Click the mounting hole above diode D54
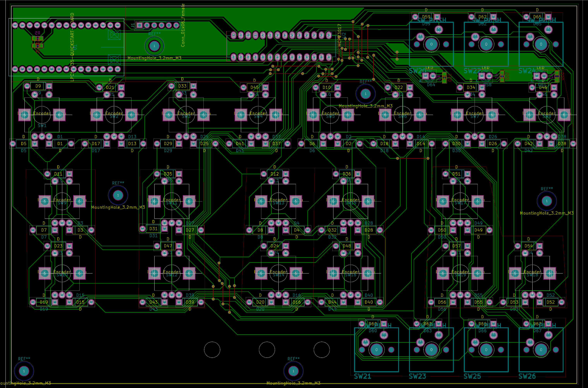588x388 pixels. (x=547, y=201)
